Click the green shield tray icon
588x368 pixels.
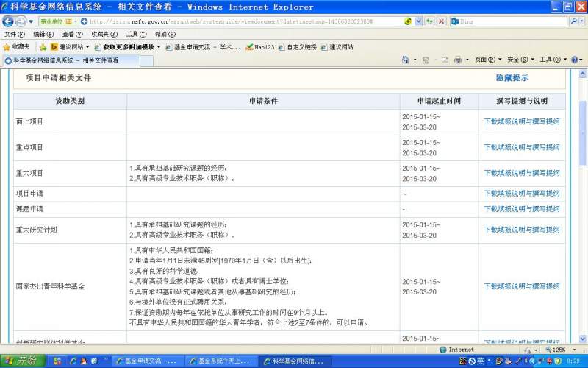click(x=558, y=361)
